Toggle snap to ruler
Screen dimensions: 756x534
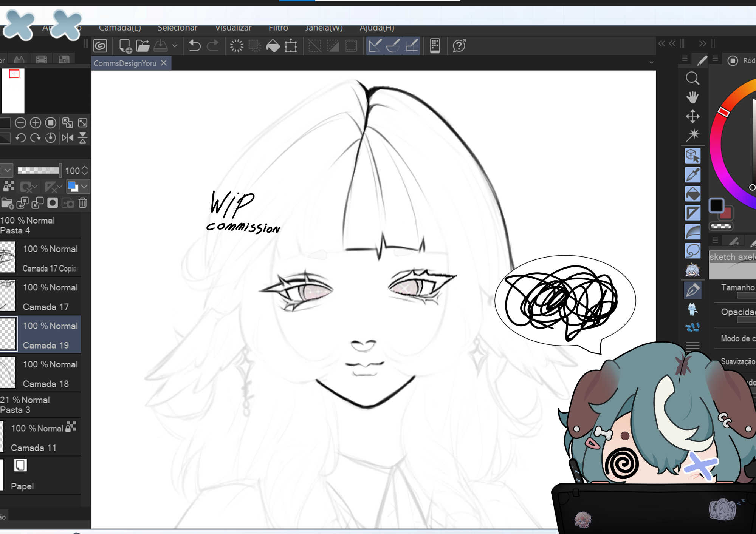[x=375, y=46]
